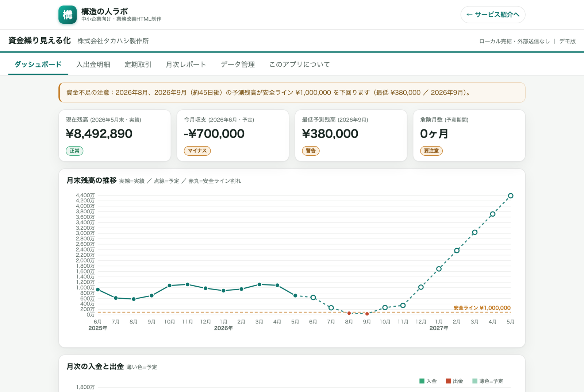This screenshot has width=584, height=392.
Task: Click the 2027年 year label on axis
Action: [439, 328]
